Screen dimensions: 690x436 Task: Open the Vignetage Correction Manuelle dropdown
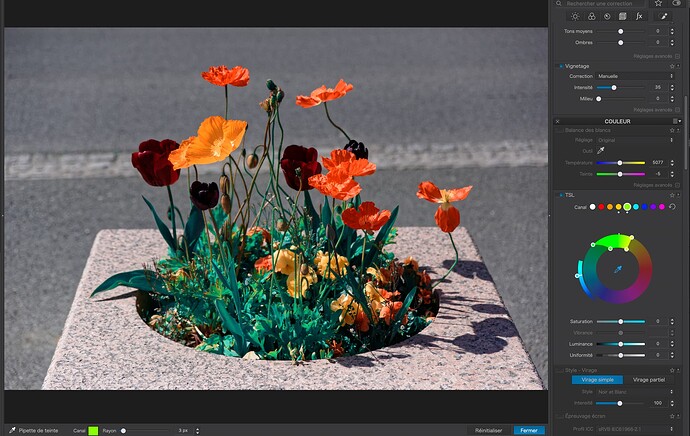click(x=635, y=76)
